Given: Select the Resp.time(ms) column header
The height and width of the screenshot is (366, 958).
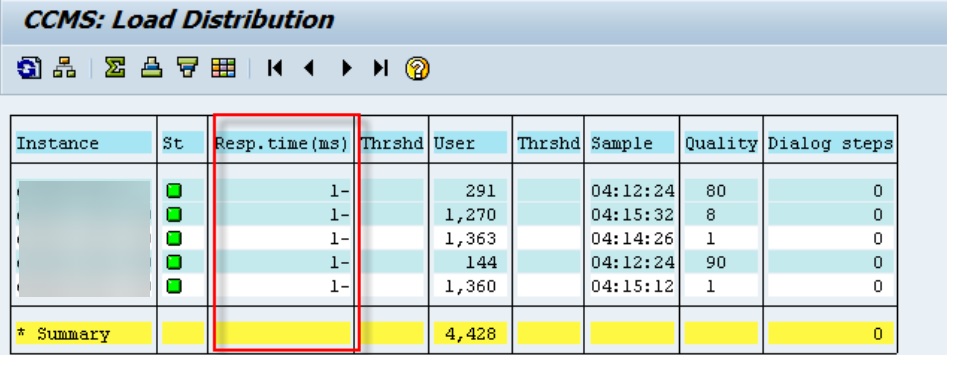Looking at the screenshot, I should tap(282, 143).
